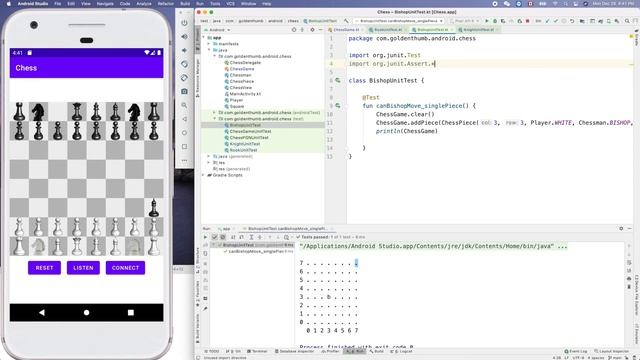This screenshot has height=360, width=640.
Task: Click emulator toolbar home circle icon
Action: click(x=184, y=133)
